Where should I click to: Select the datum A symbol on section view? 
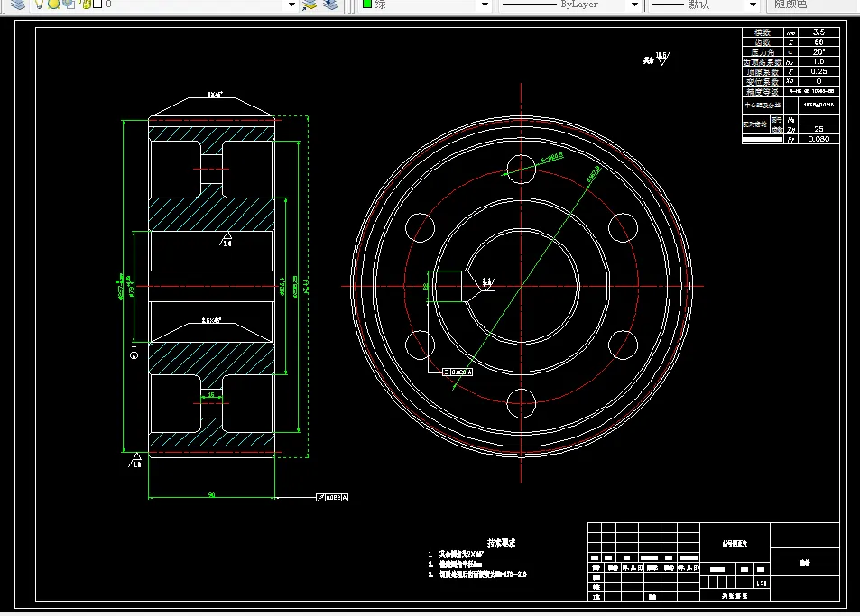click(134, 353)
